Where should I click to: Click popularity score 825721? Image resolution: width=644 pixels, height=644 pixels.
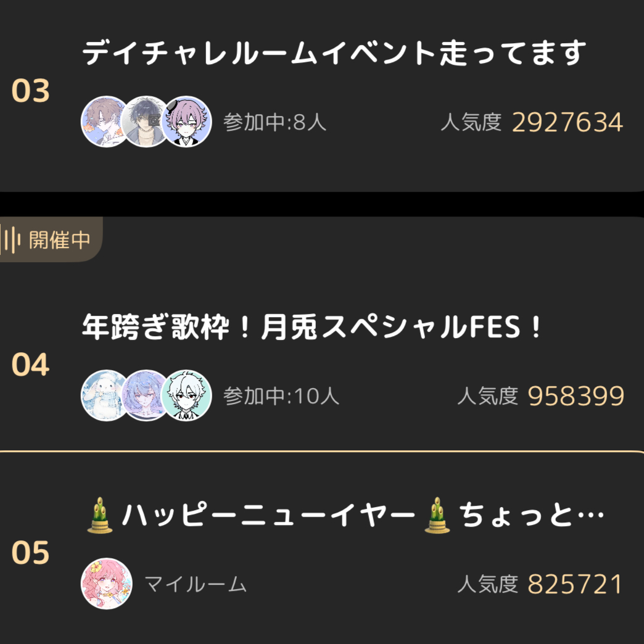[x=575, y=584]
